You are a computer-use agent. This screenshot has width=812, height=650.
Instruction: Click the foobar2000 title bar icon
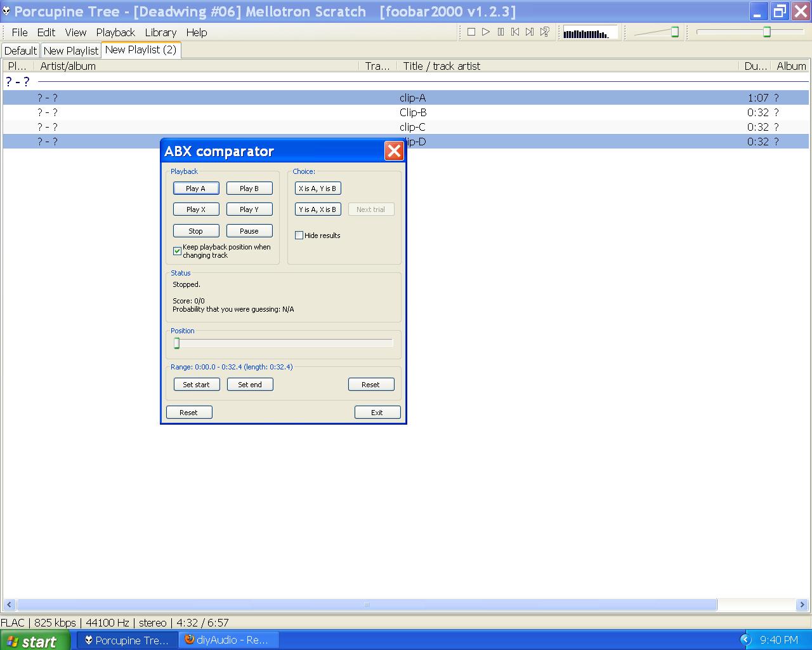coord(6,11)
